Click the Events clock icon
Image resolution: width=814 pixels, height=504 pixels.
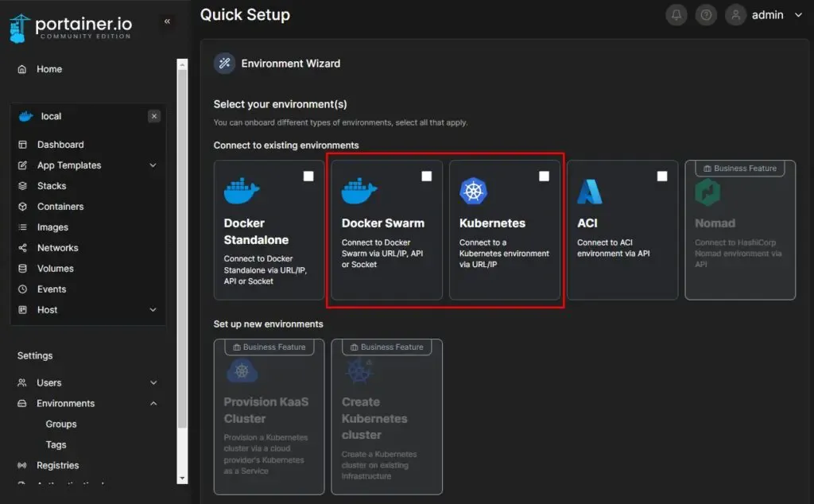[22, 289]
